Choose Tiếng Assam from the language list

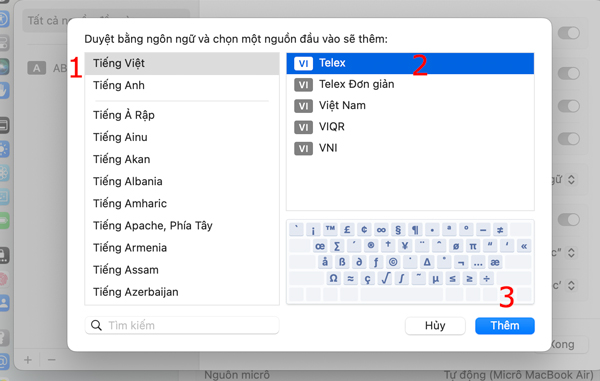182,270
